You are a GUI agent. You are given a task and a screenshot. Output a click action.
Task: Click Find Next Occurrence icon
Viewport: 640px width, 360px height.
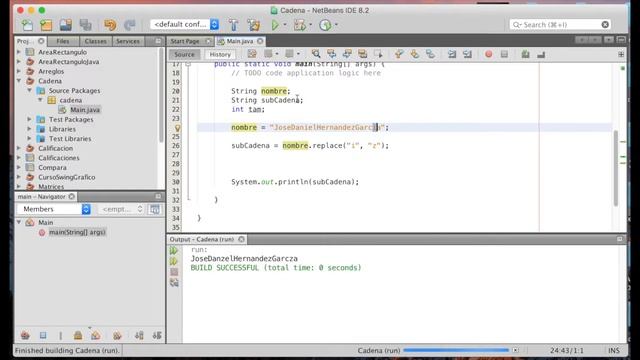347,54
